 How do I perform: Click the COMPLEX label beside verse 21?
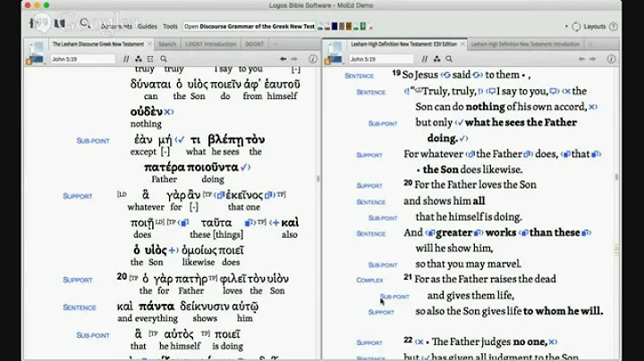point(369,281)
